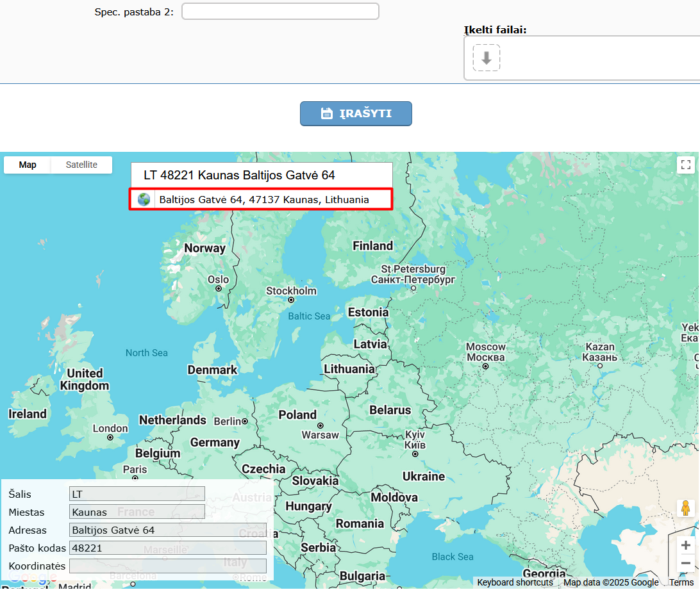Click the Poland label on the map

297,414
